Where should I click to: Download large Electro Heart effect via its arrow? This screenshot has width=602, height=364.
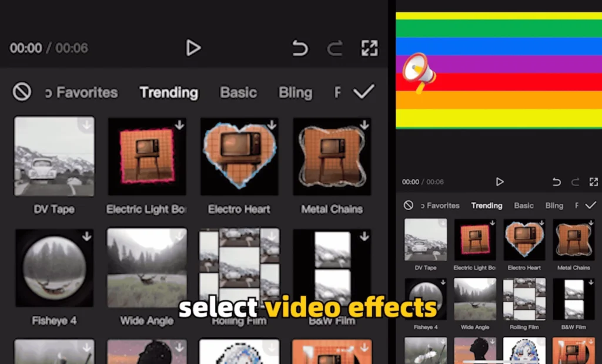pos(272,125)
